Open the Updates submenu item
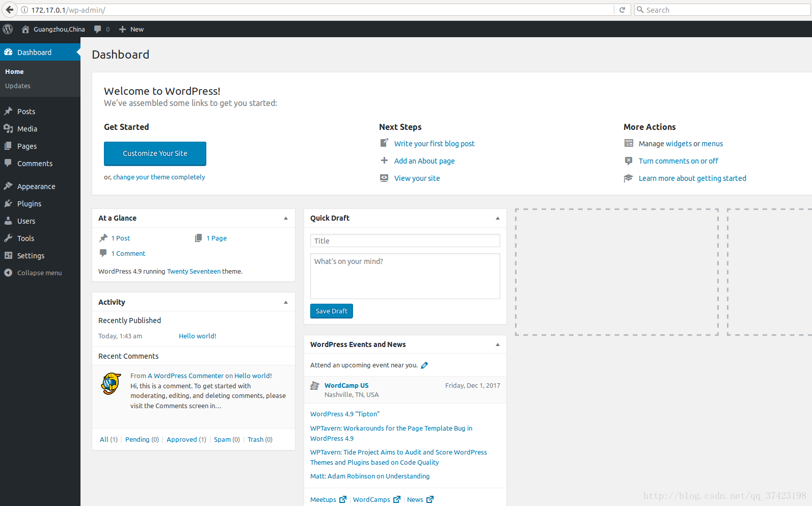812x506 pixels. pyautogui.click(x=18, y=86)
